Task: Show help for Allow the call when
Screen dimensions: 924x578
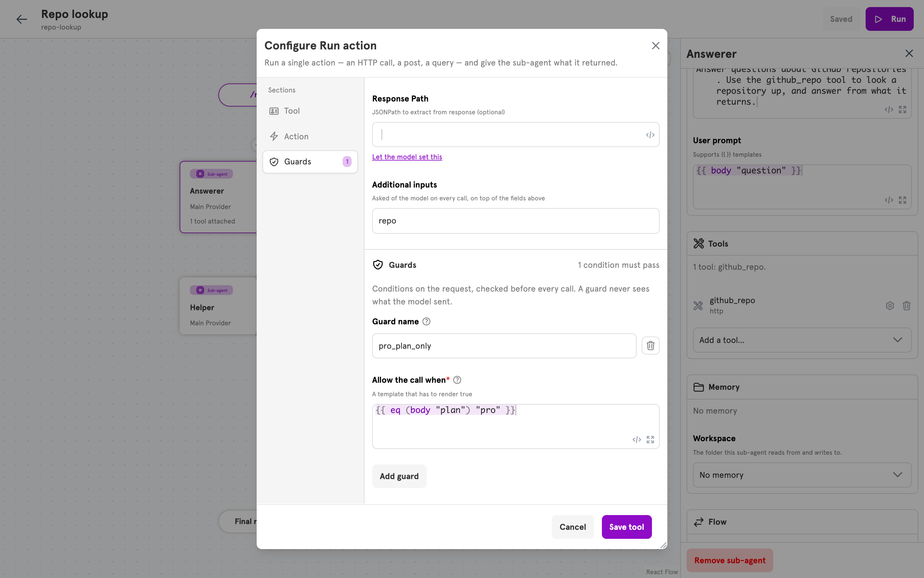Action: 457,380
